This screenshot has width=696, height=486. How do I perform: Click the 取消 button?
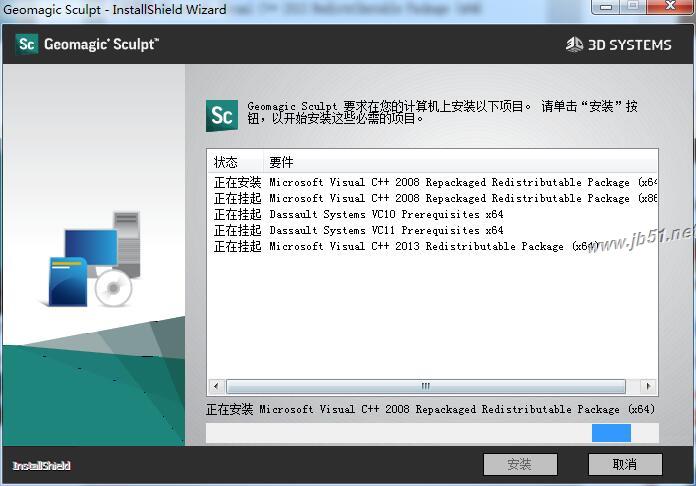pos(625,464)
